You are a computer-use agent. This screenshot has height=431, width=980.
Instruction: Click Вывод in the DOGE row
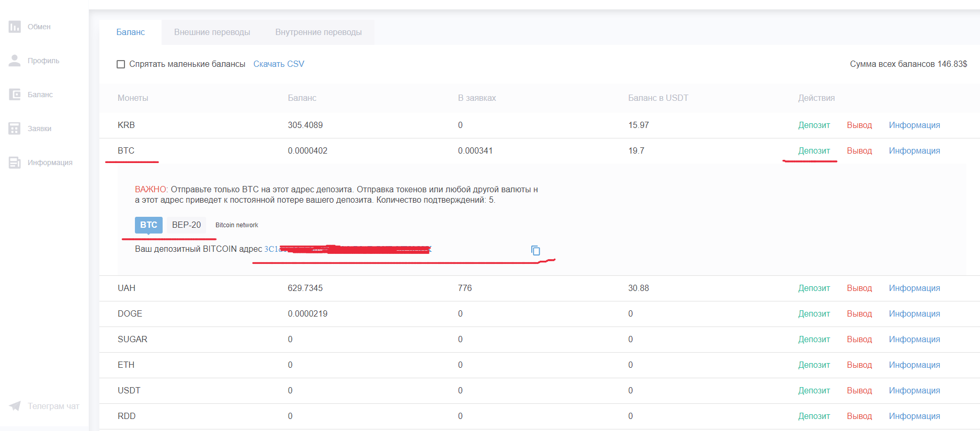coord(859,314)
